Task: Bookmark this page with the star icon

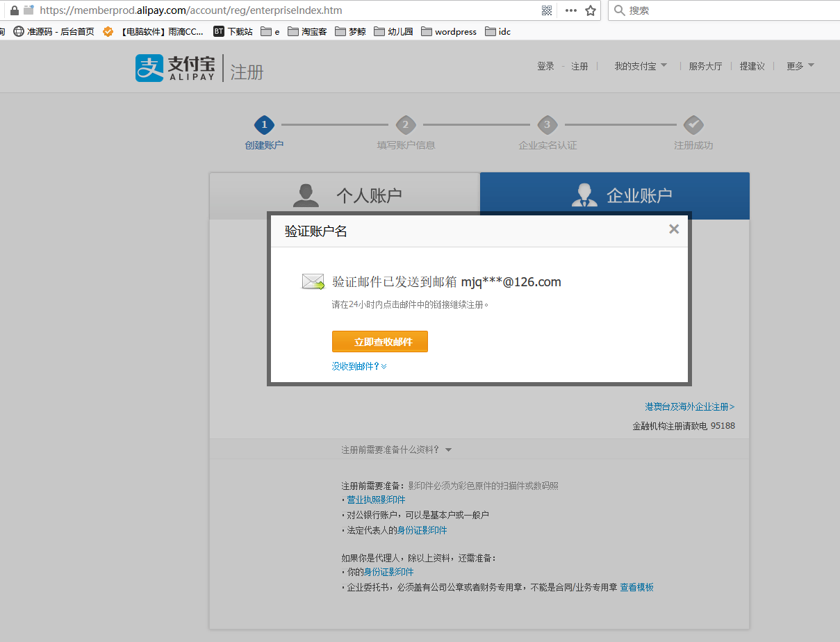Action: click(x=591, y=10)
